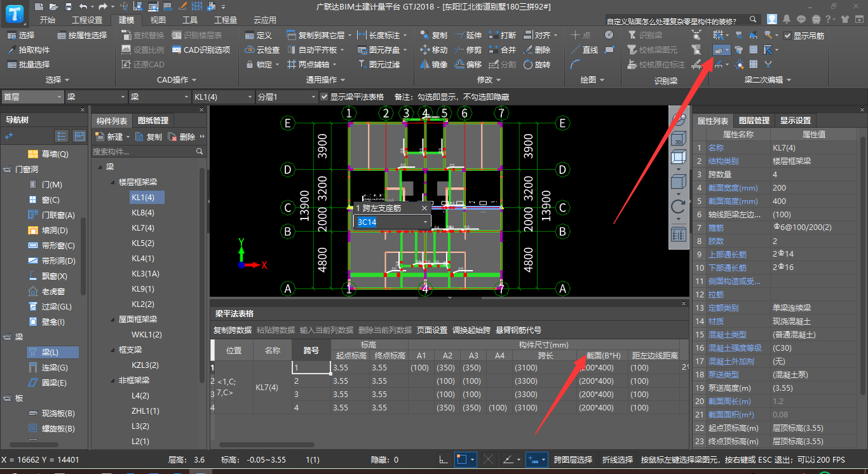Screen dimensions: 868x474
Task: Choose the rectangle drawing tool
Action: 609,50
